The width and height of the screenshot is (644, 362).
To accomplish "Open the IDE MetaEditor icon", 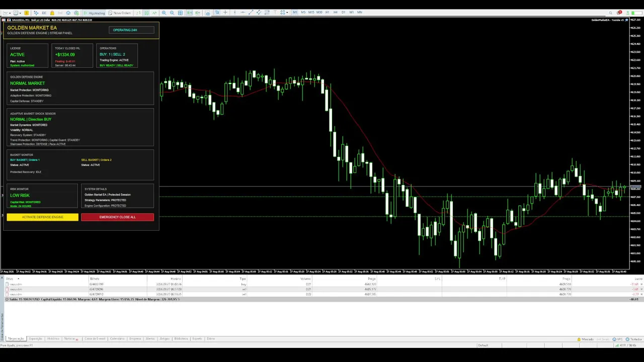I will [44, 13].
